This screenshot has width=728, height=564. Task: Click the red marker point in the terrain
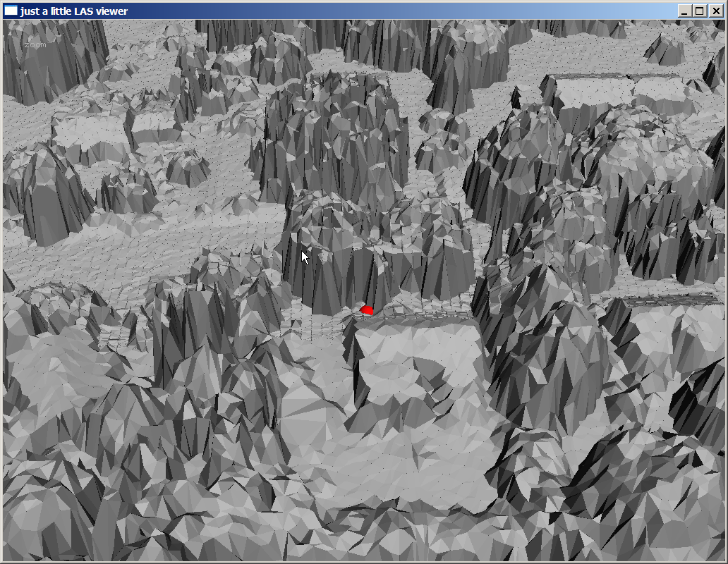(x=366, y=309)
